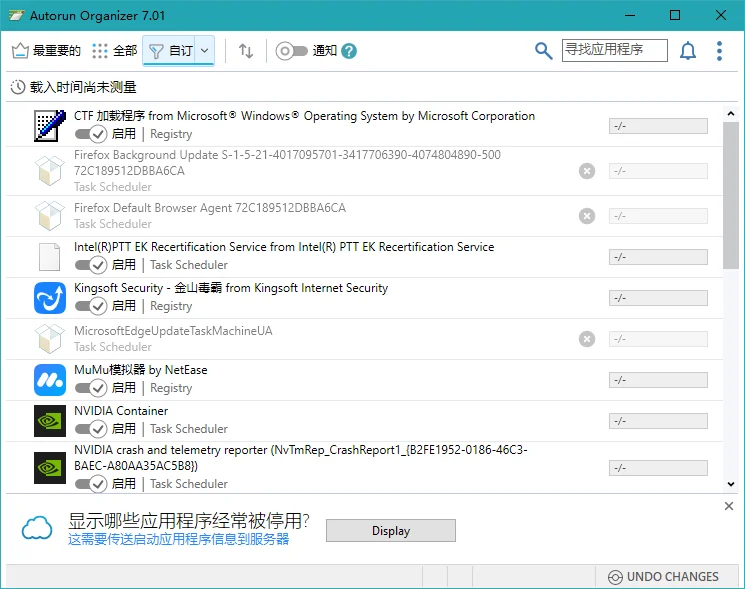This screenshot has width=745, height=589.
Task: Select the MicrosoftEdgeUpdateTaskMachineUA entry
Action: click(x=173, y=331)
